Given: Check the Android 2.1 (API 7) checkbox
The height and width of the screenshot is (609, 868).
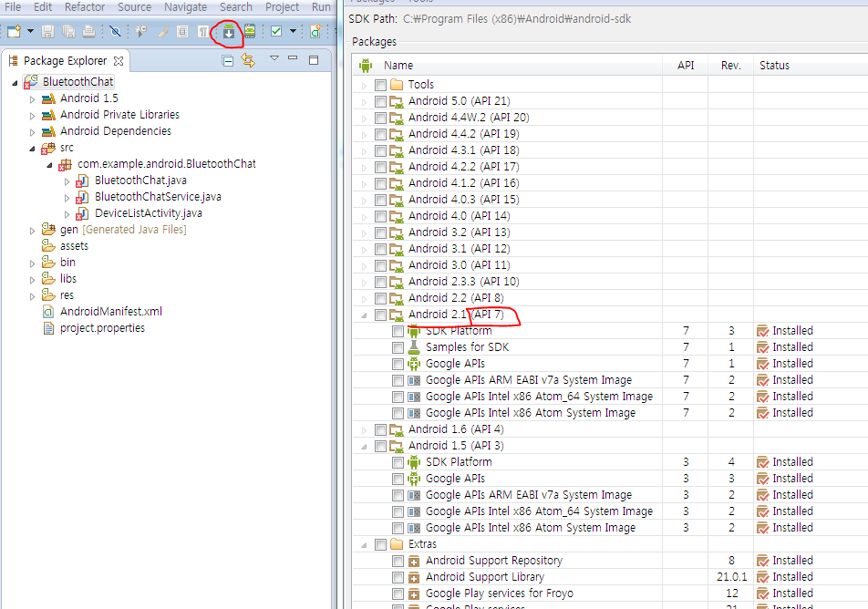Looking at the screenshot, I should [380, 315].
